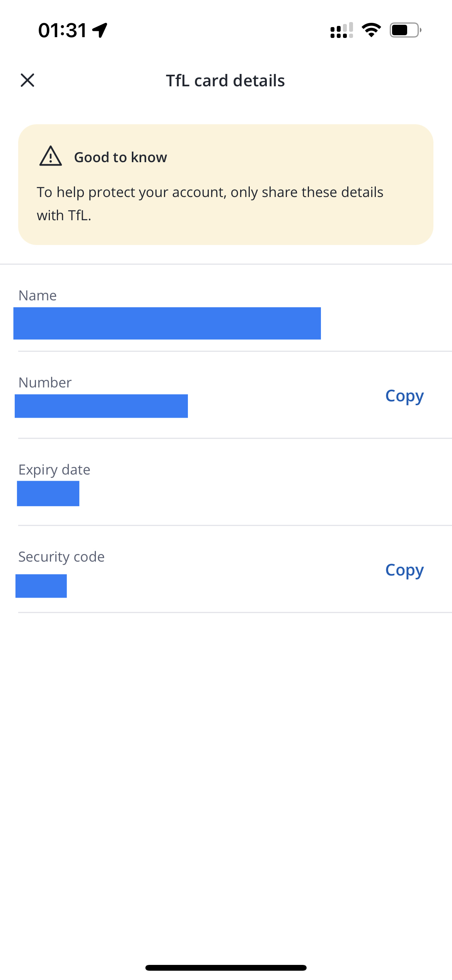The width and height of the screenshot is (452, 980).
Task: Tap the Wi-Fi status icon
Action: point(371,30)
